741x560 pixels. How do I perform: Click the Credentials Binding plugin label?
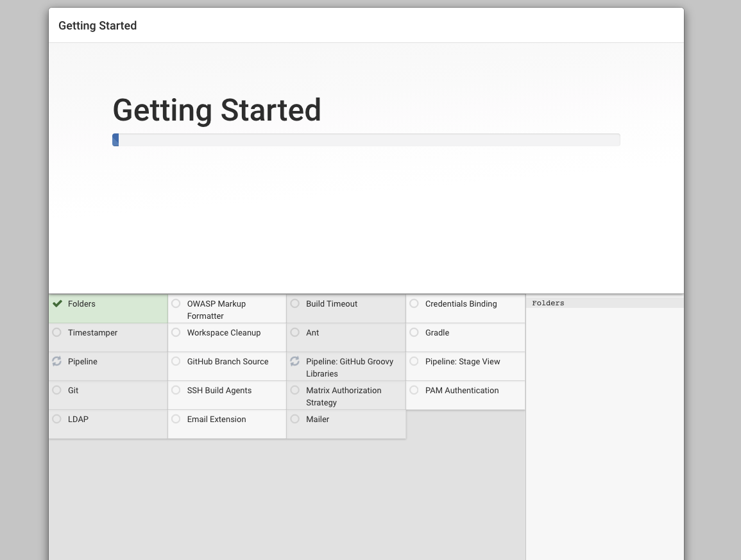pyautogui.click(x=461, y=304)
